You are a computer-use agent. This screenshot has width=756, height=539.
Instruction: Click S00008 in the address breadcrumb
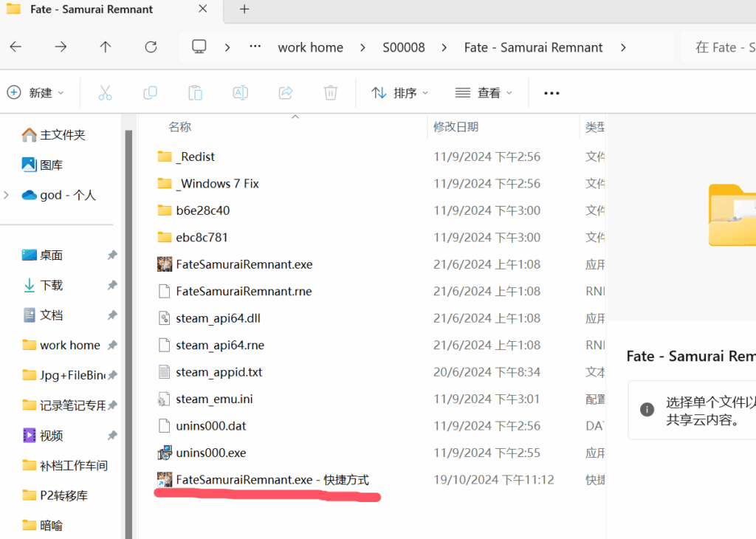click(403, 47)
